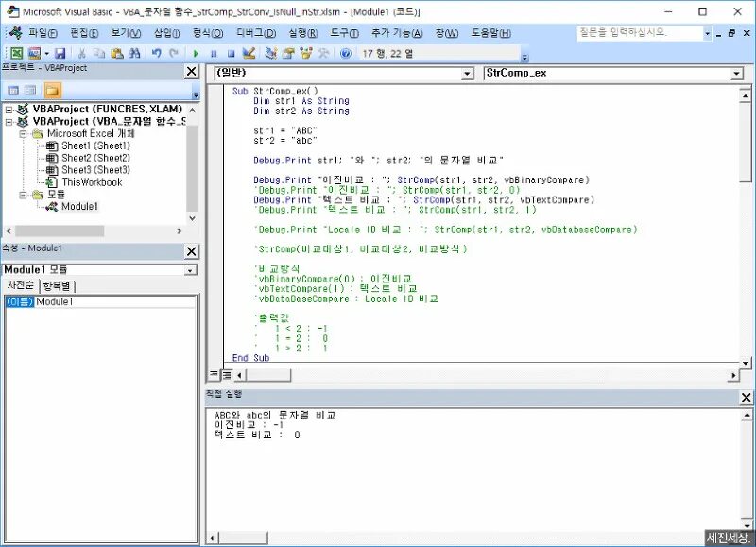Click the View Microsoft Excel icon
This screenshot has height=547, width=756.
(16, 53)
